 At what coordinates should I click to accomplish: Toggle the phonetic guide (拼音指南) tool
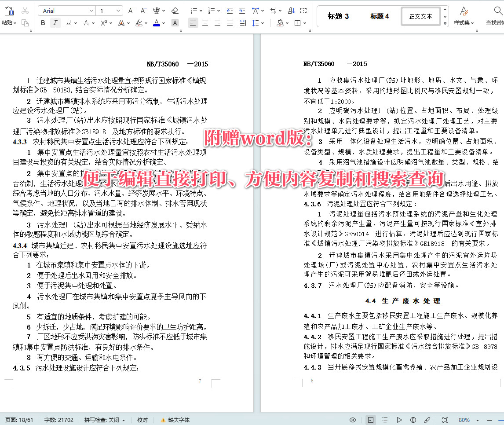point(157,11)
